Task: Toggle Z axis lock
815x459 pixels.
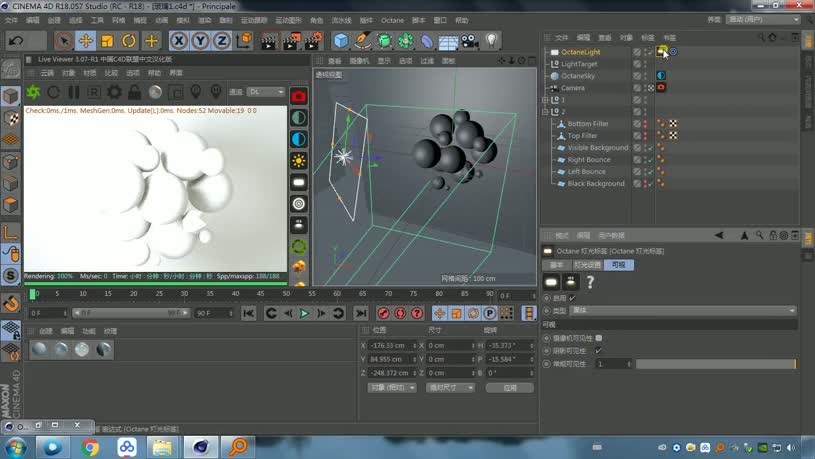Action: point(222,41)
